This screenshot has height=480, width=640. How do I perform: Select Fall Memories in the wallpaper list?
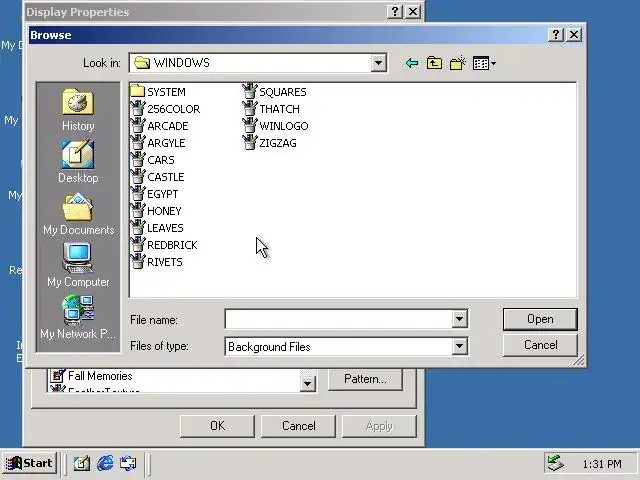pyautogui.click(x=92, y=376)
